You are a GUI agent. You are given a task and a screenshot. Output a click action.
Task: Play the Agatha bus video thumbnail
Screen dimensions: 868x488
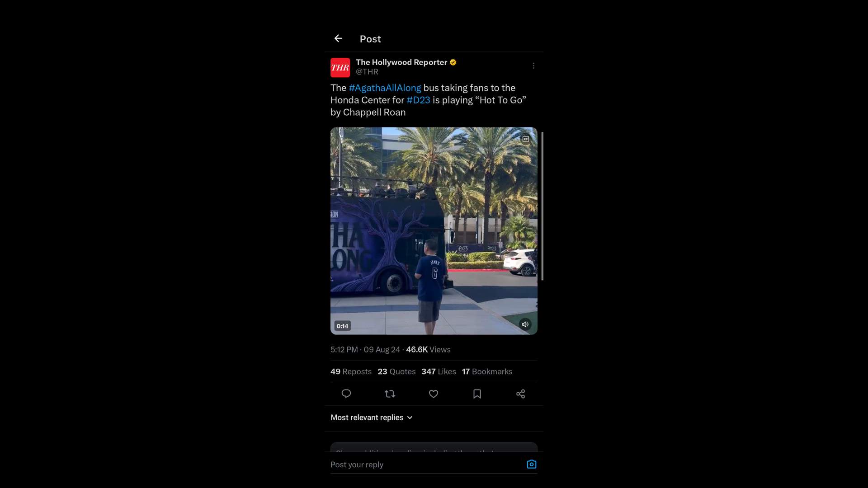pyautogui.click(x=434, y=231)
